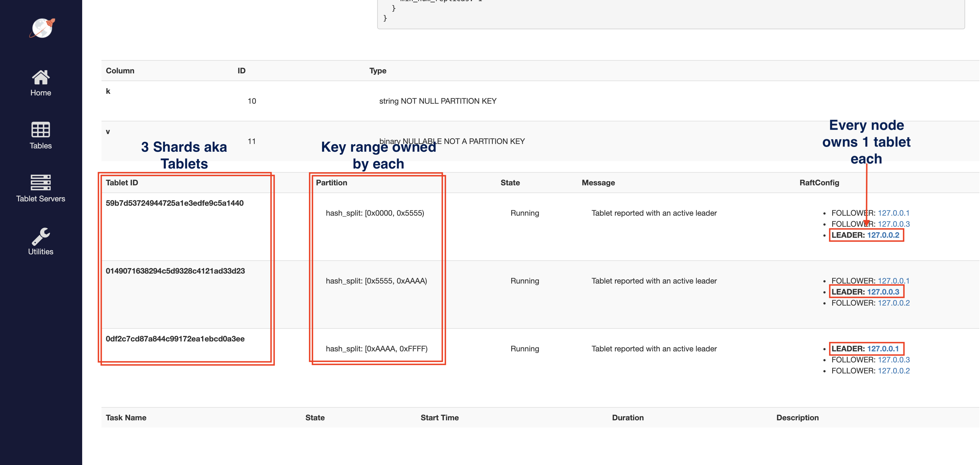Click tablet ID 0149071638294c5d9328c4121ad33d23
980x465 pixels.
175,271
